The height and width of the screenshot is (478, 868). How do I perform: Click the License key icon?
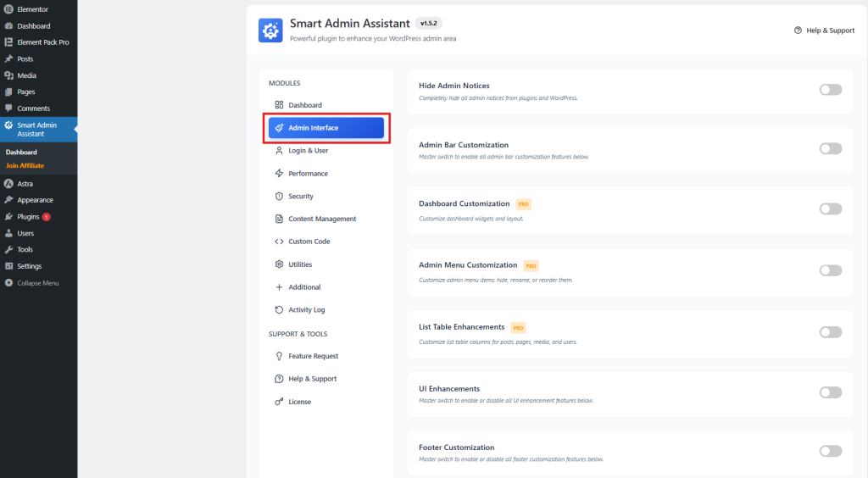(x=279, y=402)
